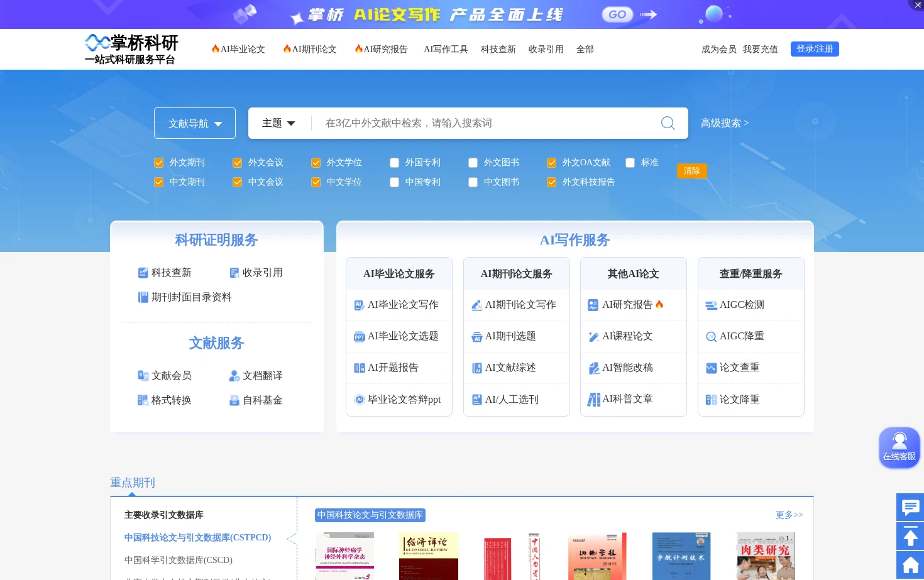Click the banner GO button
Image resolution: width=924 pixels, height=580 pixels.
coord(617,14)
